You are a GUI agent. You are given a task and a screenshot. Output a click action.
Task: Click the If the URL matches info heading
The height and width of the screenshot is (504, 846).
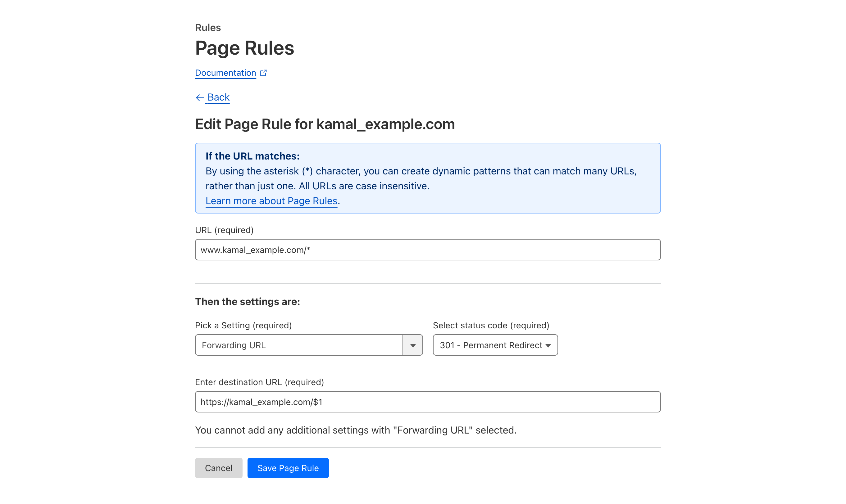click(x=252, y=156)
